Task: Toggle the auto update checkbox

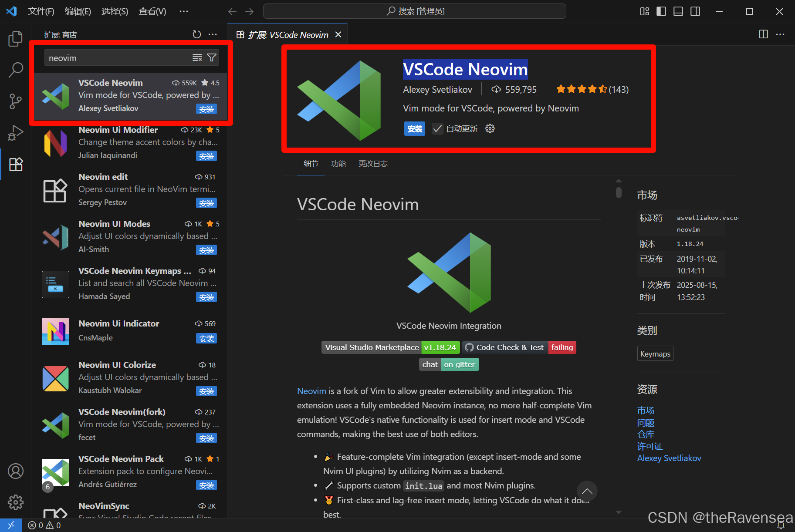Action: [437, 128]
